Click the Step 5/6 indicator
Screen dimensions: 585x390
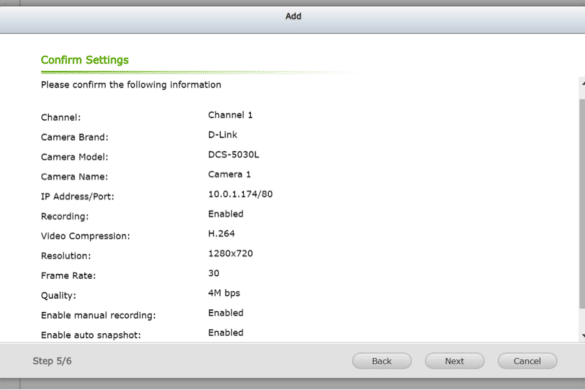click(x=52, y=361)
